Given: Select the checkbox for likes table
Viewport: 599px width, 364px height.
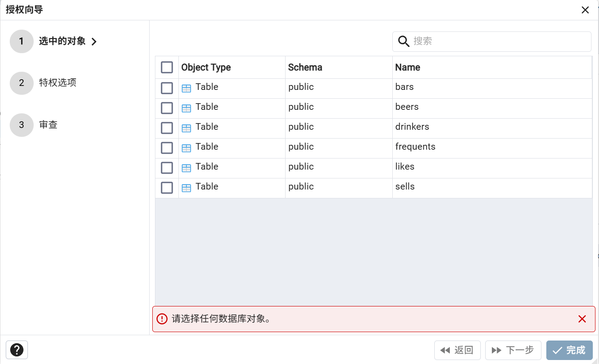Looking at the screenshot, I should point(167,168).
